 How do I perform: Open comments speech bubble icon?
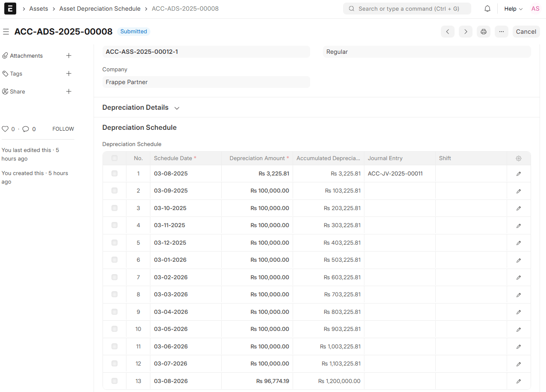coord(26,129)
